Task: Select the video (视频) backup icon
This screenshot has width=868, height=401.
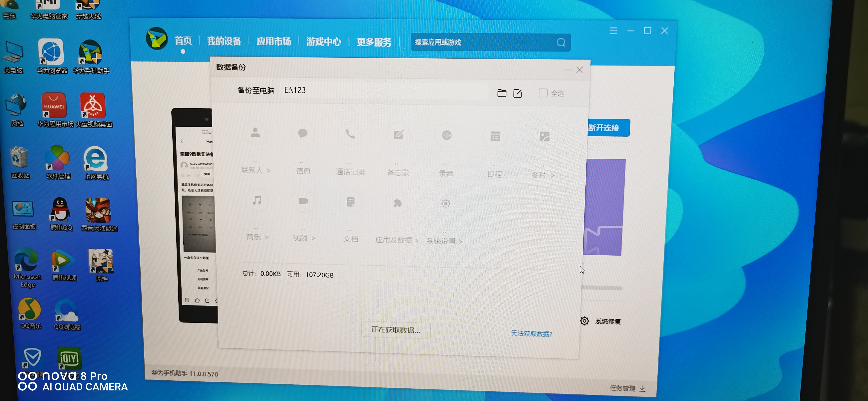Action: point(304,201)
